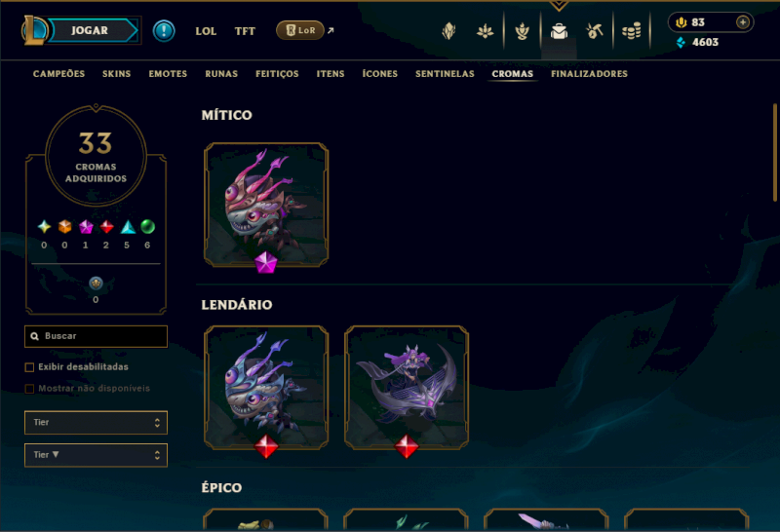Toggle Mostrar não disponíveis checkbox
The height and width of the screenshot is (532, 780).
click(x=29, y=389)
